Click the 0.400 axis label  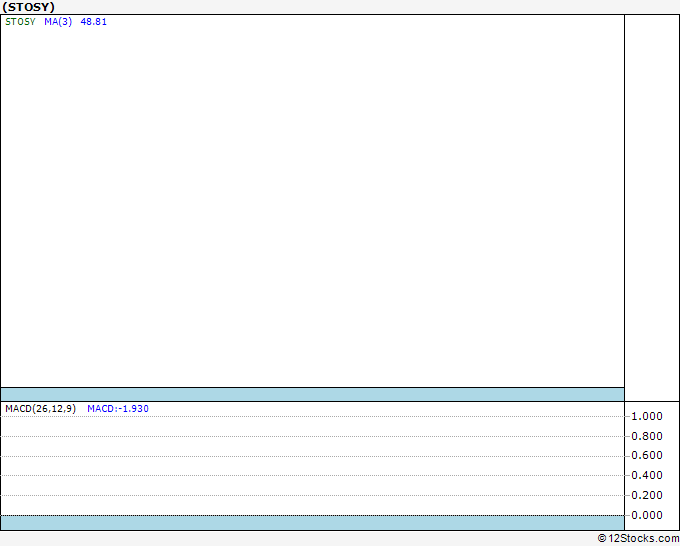[647, 476]
